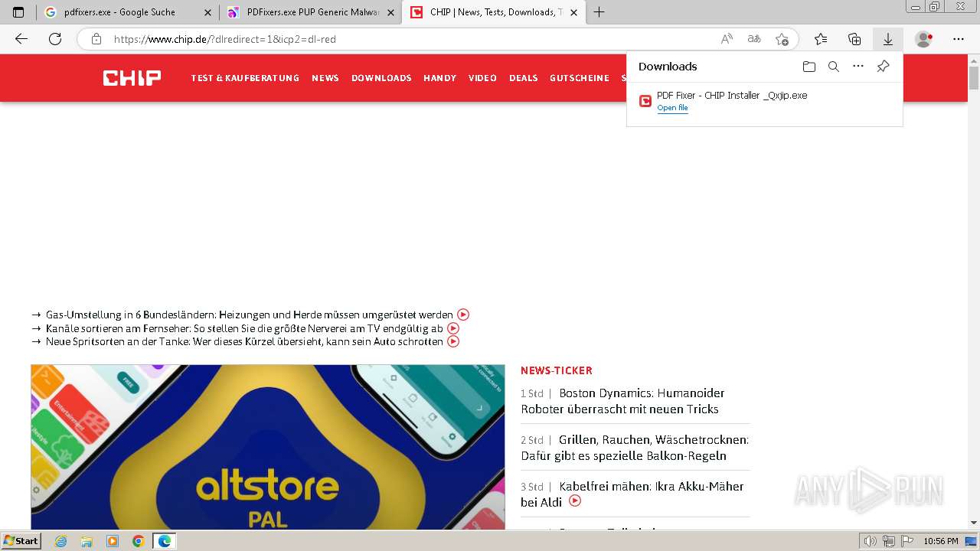Open Edge settings and more menu

tap(959, 39)
